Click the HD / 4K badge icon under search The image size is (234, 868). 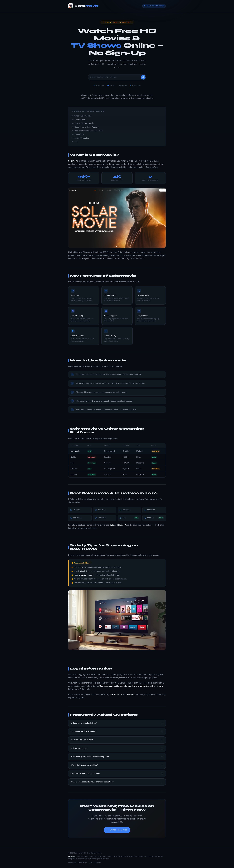(108, 85)
